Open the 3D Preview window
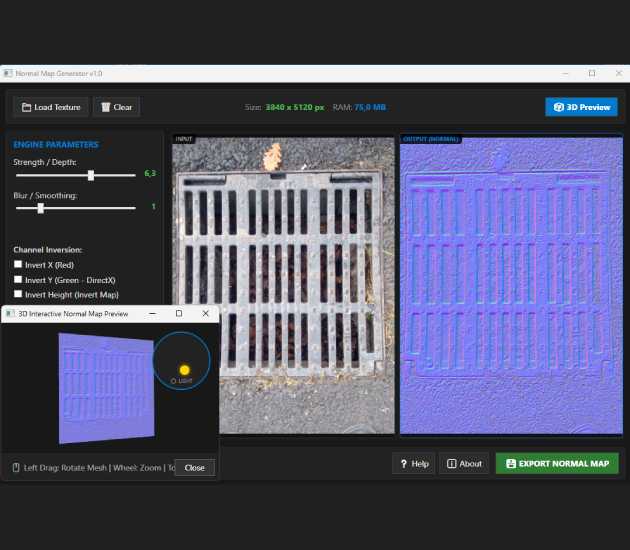The height and width of the screenshot is (550, 630). point(581,107)
